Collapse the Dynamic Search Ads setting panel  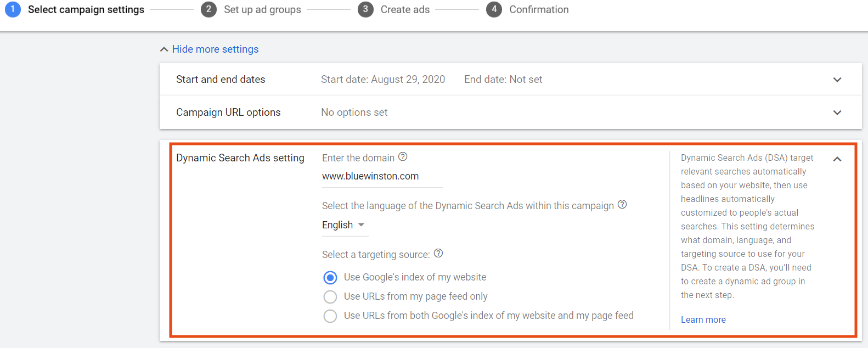pos(837,159)
